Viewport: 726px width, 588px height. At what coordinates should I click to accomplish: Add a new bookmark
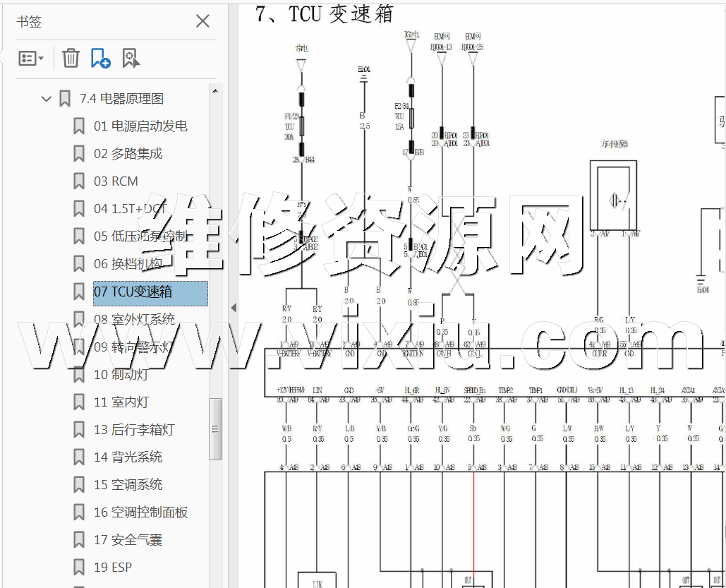click(x=100, y=58)
